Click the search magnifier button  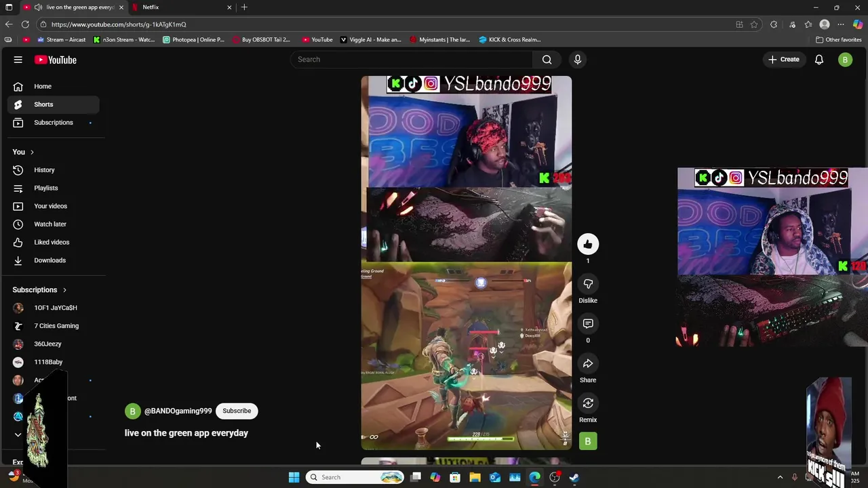pos(547,60)
